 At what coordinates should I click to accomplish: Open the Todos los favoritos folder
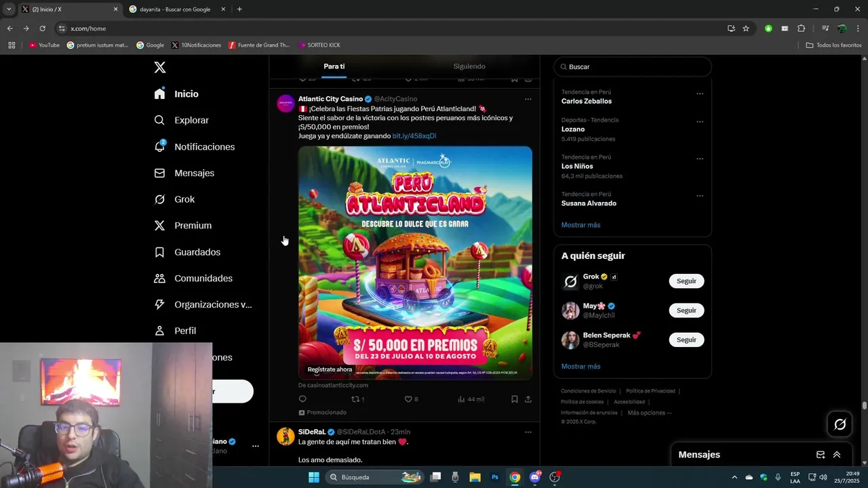point(834,45)
